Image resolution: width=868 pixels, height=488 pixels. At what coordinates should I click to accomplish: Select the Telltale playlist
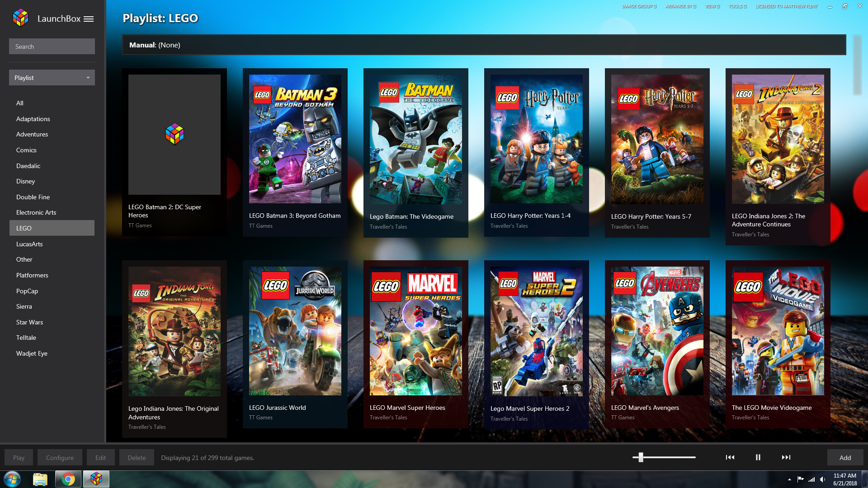click(52, 338)
